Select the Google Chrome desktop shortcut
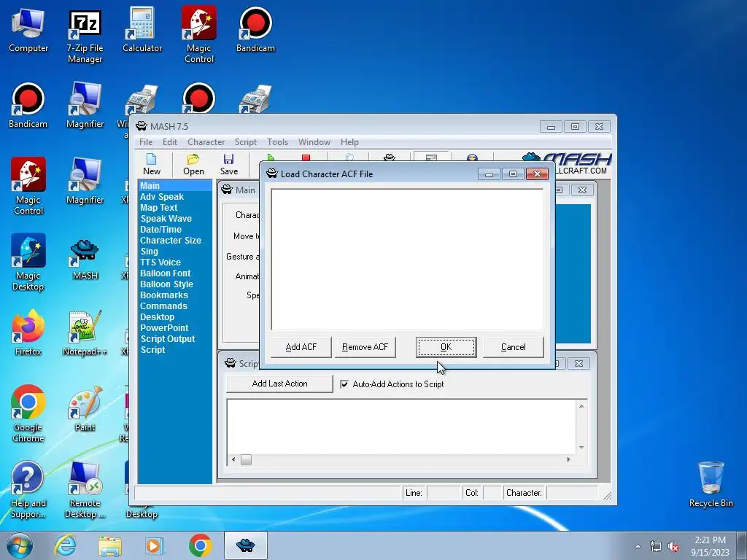 [28, 413]
